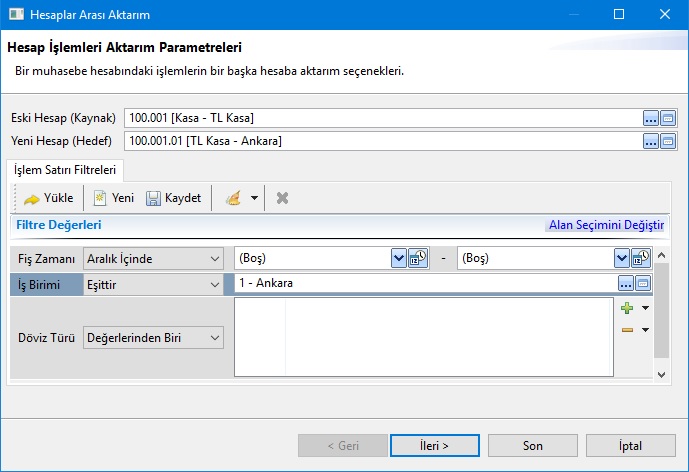Viewport: 689px width, 472px height.
Task: Open calendar picker for Fiş Zamanı start
Action: point(418,258)
